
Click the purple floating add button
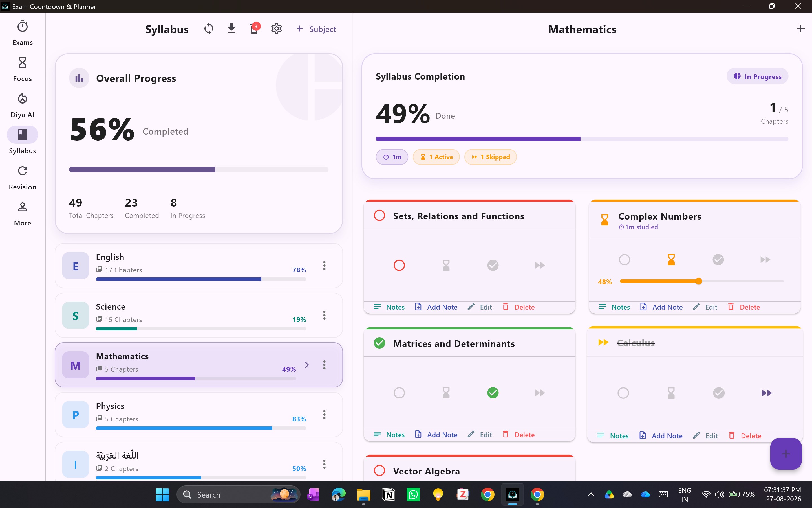click(x=786, y=454)
